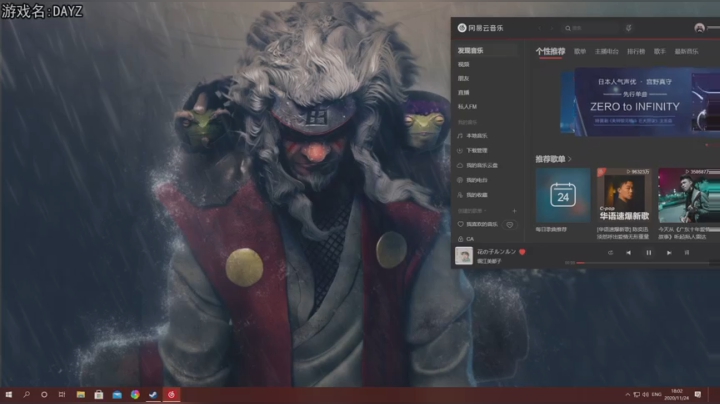Screen dimensions: 720x404
Task: Open lyrics icon next to the next button
Action: [x=687, y=252]
